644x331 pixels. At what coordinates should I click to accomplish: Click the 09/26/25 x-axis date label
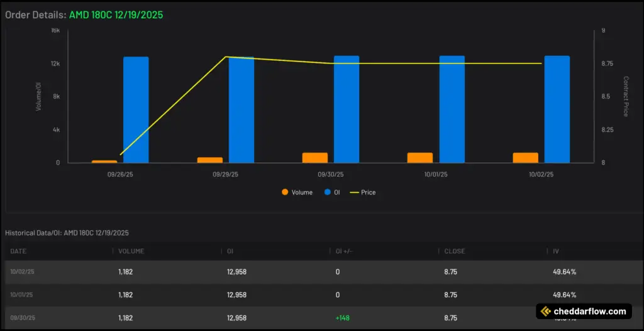[120, 175]
